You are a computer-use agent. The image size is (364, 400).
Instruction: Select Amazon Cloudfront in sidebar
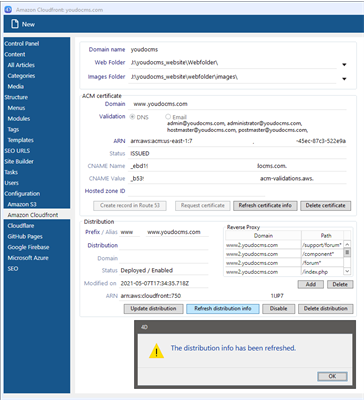tap(33, 215)
